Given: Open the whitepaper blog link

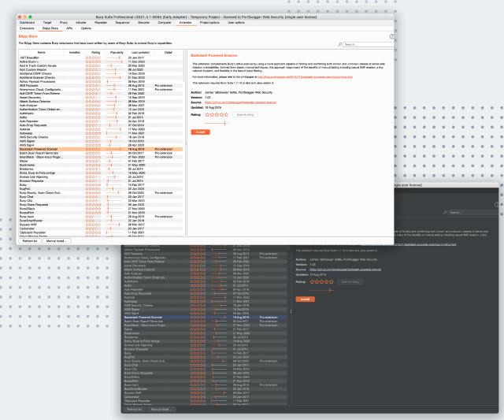Looking at the screenshot, I should (x=305, y=77).
